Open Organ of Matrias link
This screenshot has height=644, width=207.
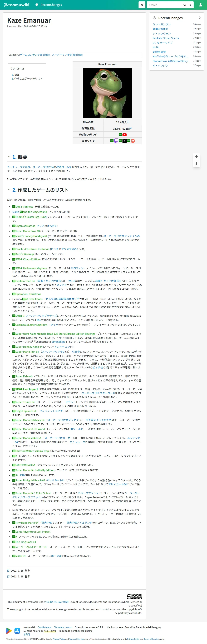[24, 226]
